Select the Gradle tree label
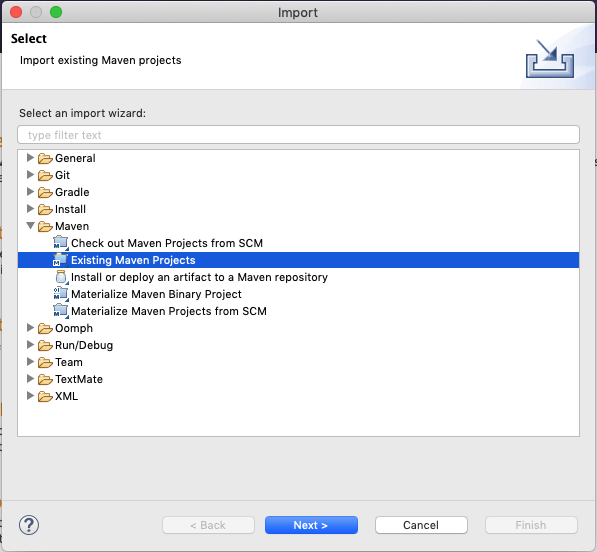Screen dimensions: 597x552 pos(72,192)
